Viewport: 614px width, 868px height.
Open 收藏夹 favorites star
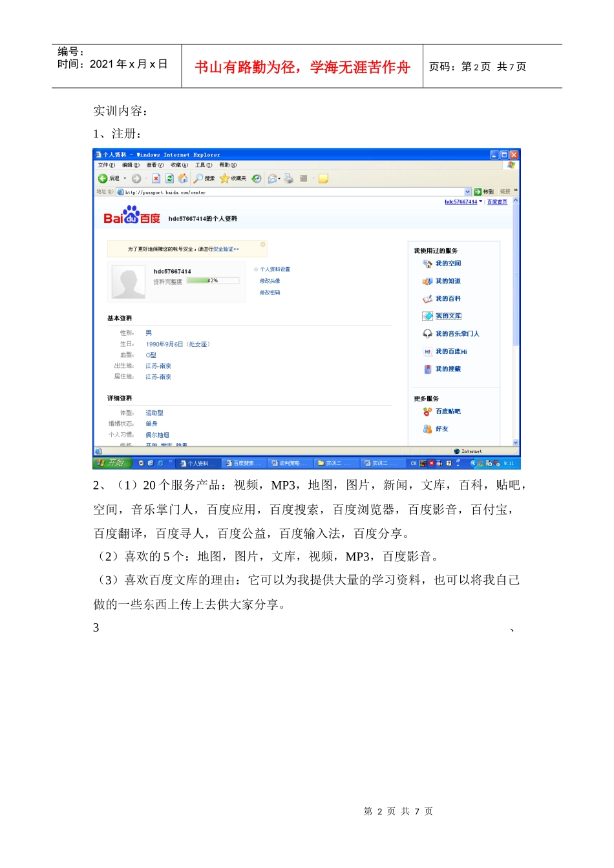(233, 178)
